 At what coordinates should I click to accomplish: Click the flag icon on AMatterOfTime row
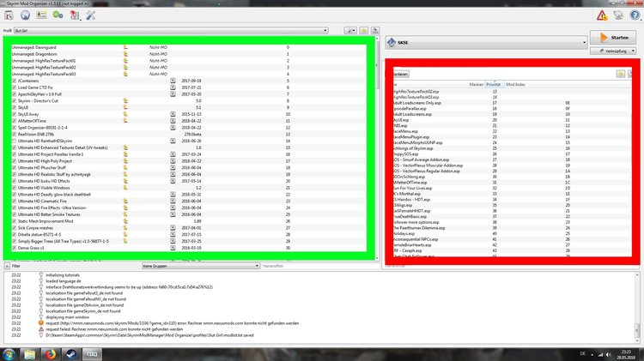click(125, 121)
